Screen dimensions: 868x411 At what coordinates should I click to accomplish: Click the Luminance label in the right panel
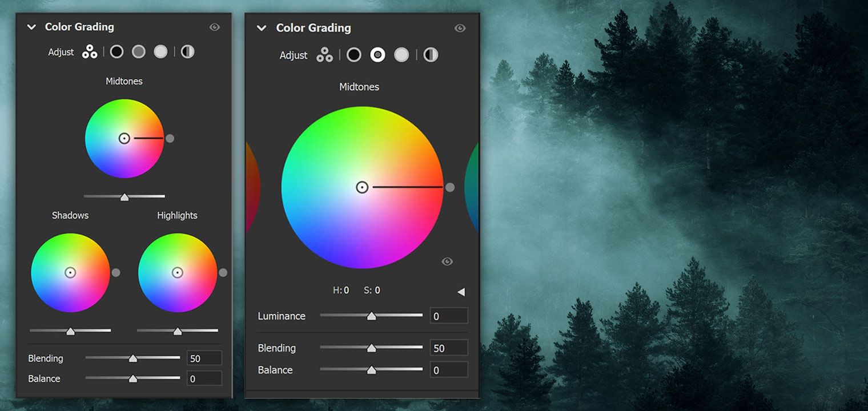pyautogui.click(x=282, y=316)
